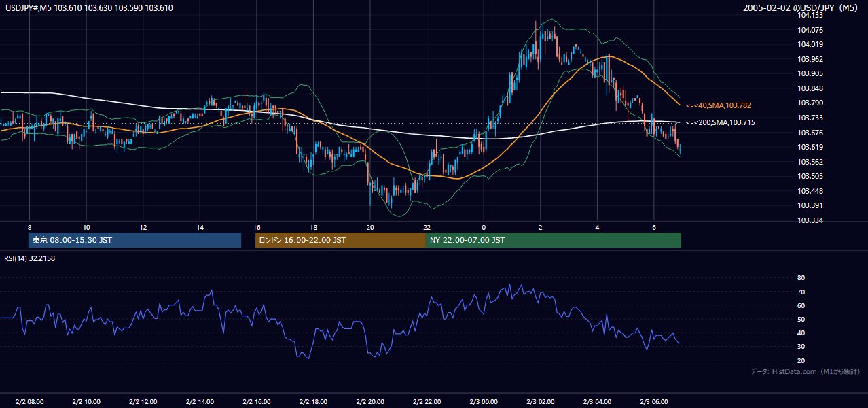Click the 2/3 04:00 bottom time label

[597, 401]
